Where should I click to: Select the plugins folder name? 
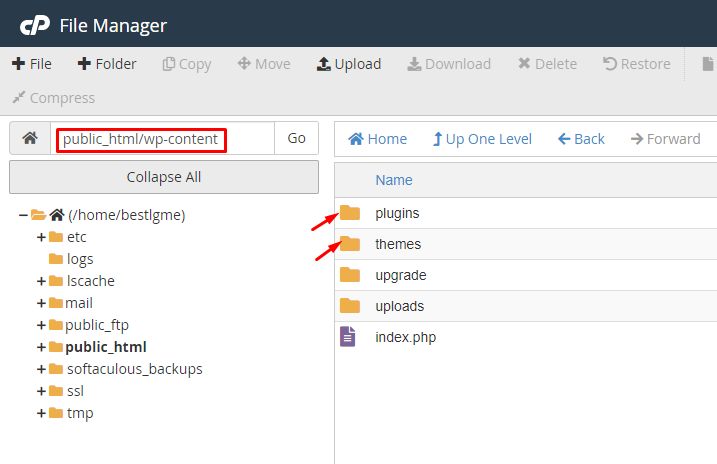click(397, 213)
